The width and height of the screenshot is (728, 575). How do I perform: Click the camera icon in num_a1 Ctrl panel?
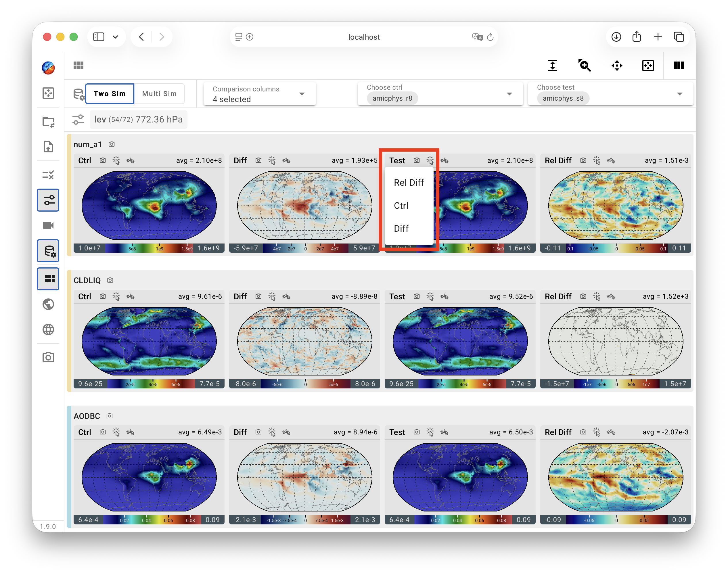[103, 161]
